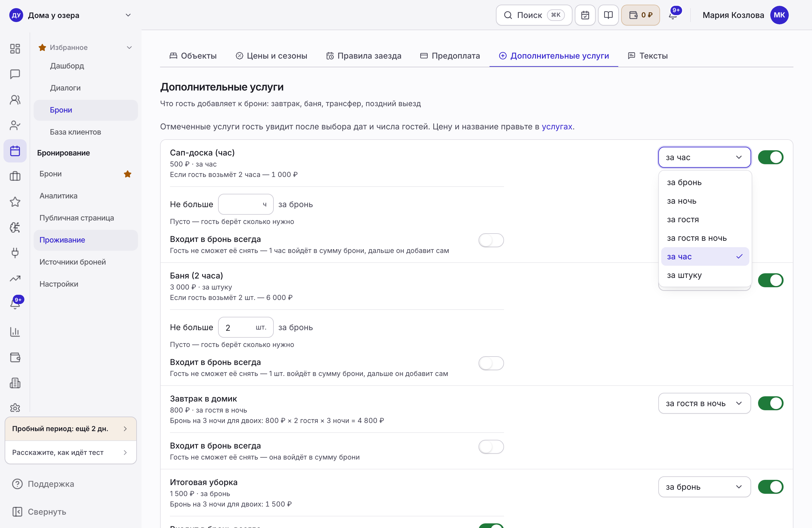Open the Дома у озера organization switcher

[x=71, y=15]
